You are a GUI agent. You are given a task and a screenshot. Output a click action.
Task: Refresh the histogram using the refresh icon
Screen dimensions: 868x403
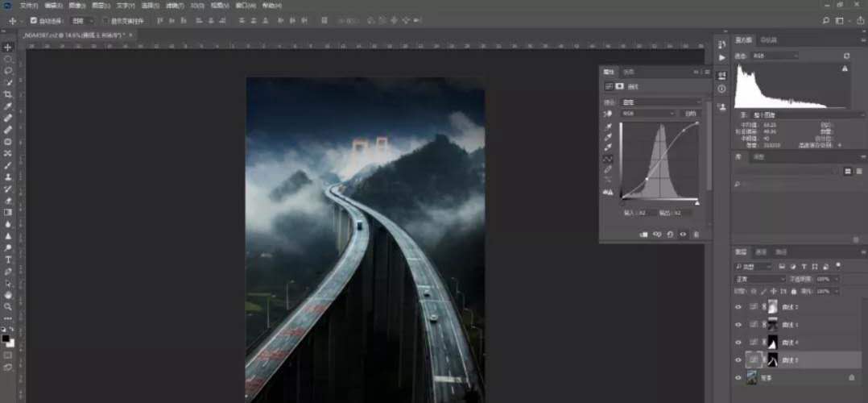pyautogui.click(x=846, y=56)
